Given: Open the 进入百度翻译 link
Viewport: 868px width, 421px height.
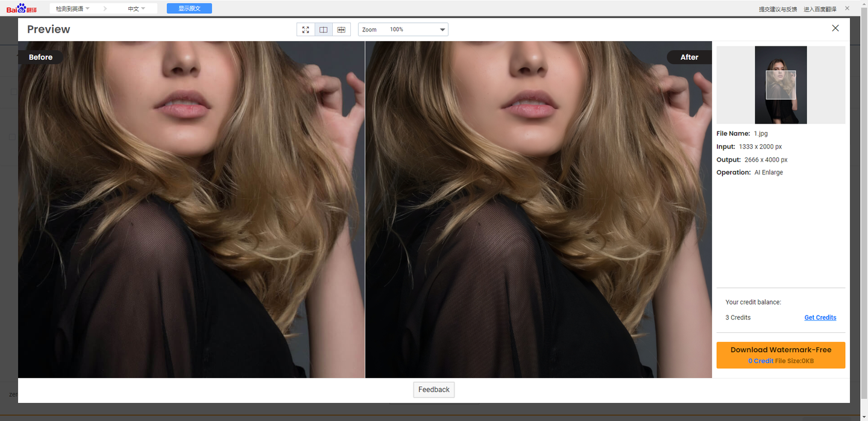Looking at the screenshot, I should point(820,9).
